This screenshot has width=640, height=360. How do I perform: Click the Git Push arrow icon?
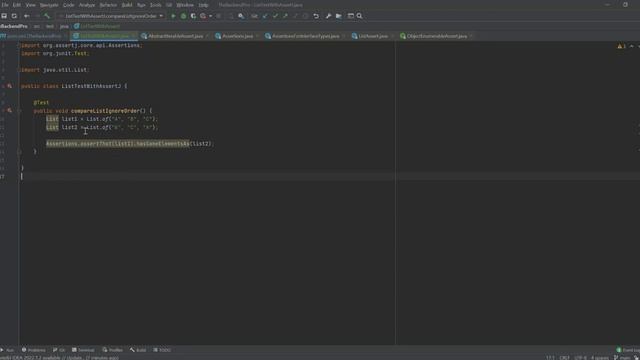pos(285,16)
